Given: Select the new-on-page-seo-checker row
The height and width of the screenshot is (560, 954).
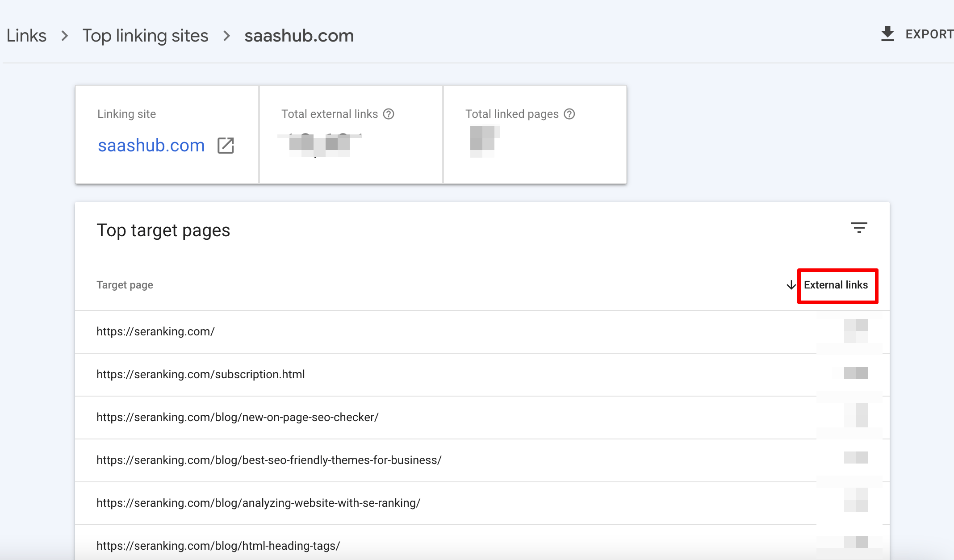Looking at the screenshot, I should [x=482, y=417].
